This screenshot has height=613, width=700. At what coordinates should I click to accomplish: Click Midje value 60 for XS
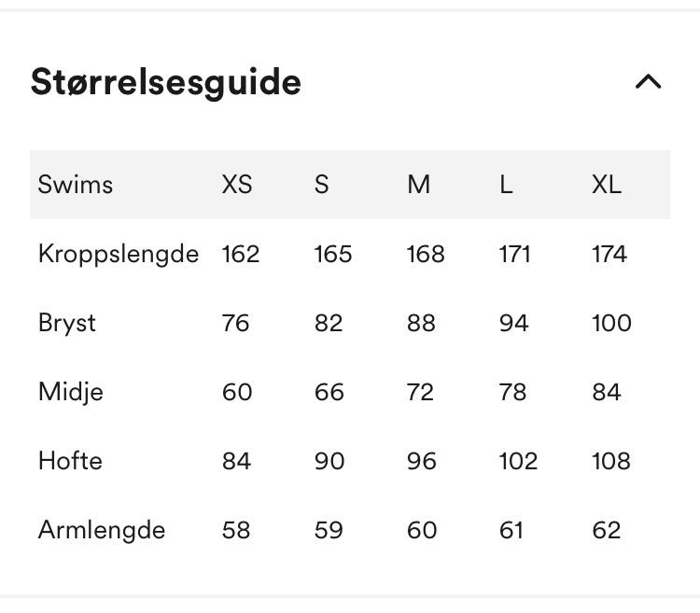pos(237,392)
